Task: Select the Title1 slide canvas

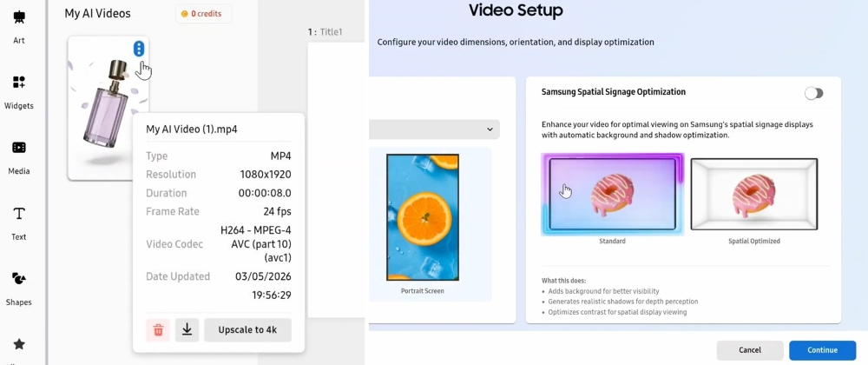Action: (x=336, y=174)
